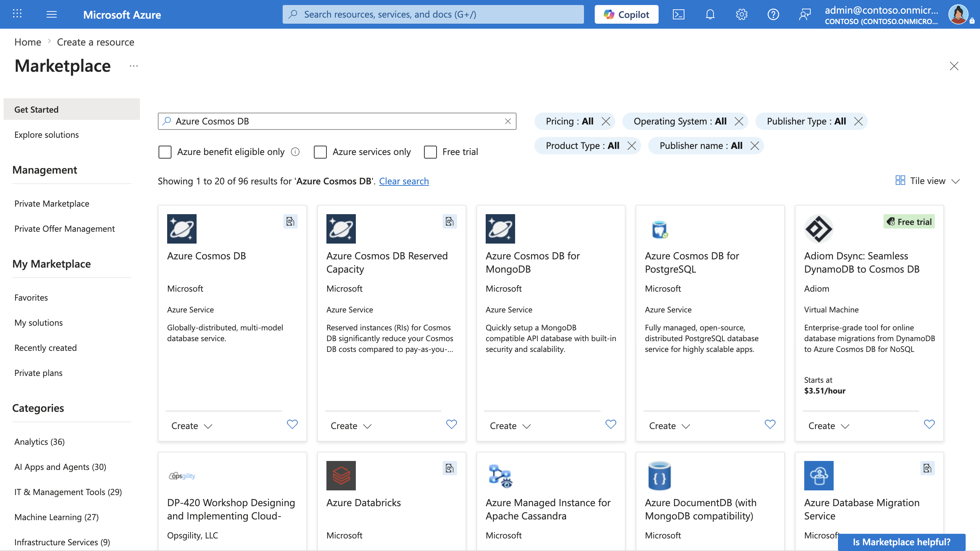
Task: Open the Publisher name : All filter
Action: tap(701, 146)
